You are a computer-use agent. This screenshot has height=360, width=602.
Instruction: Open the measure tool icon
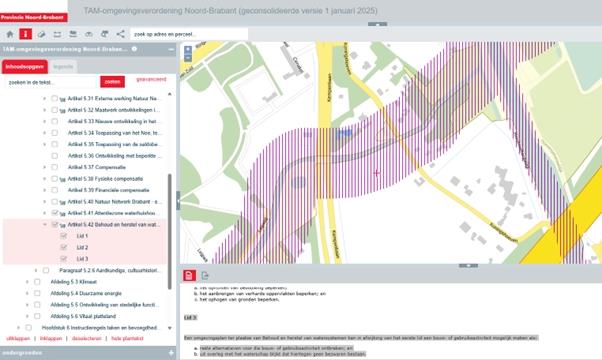(57, 34)
